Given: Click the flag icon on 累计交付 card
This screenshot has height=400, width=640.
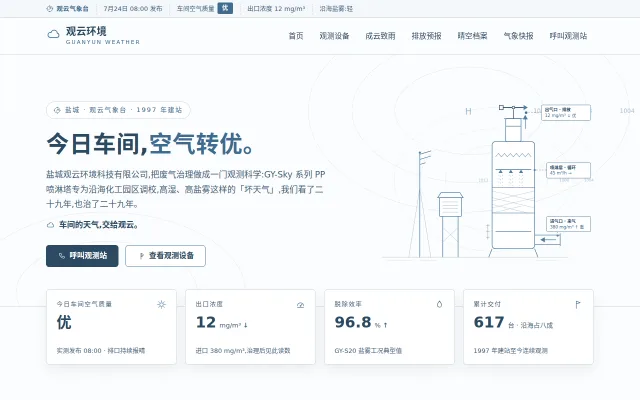Looking at the screenshot, I should tap(578, 304).
